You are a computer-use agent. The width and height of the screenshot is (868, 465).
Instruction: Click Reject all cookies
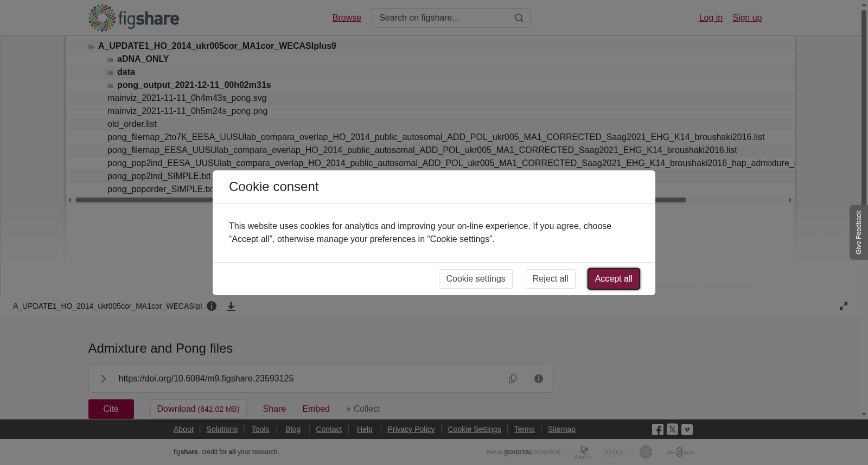(x=551, y=279)
